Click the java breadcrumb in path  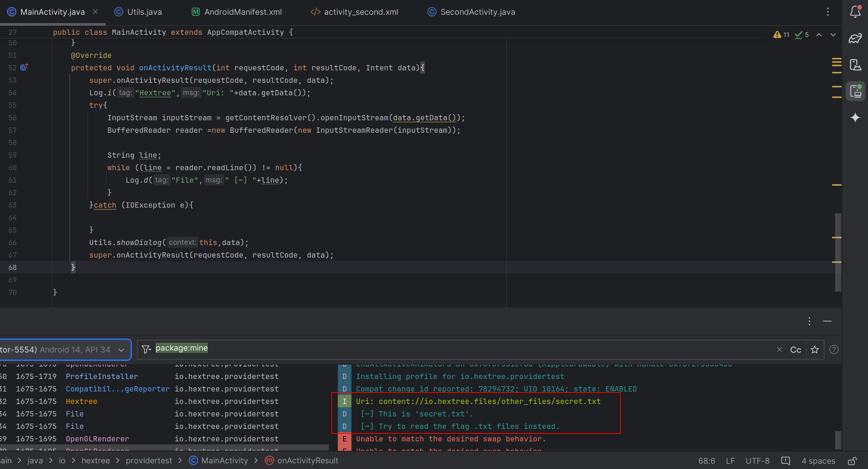(35, 461)
